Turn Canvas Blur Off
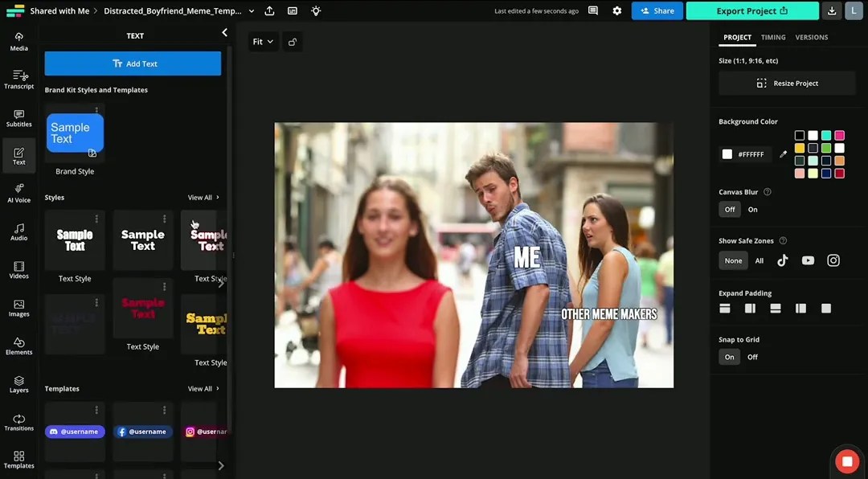 coord(730,209)
